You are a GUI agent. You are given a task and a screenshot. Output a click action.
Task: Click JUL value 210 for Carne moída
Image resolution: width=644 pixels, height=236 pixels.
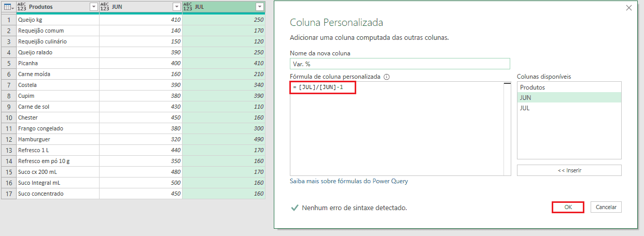point(223,74)
